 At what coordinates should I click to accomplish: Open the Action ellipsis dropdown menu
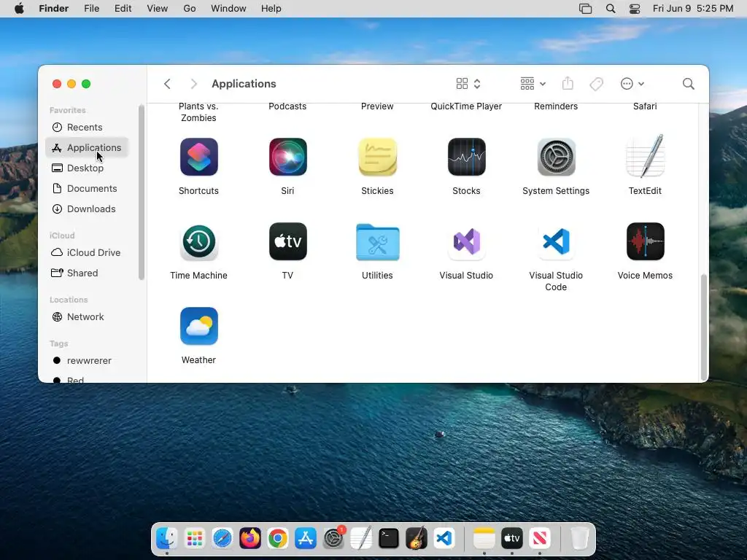click(632, 84)
